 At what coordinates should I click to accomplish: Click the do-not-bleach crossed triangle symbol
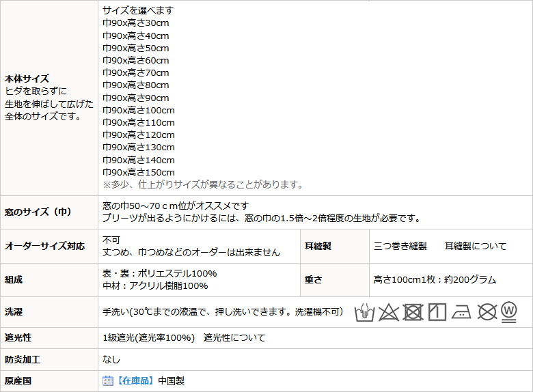click(389, 312)
